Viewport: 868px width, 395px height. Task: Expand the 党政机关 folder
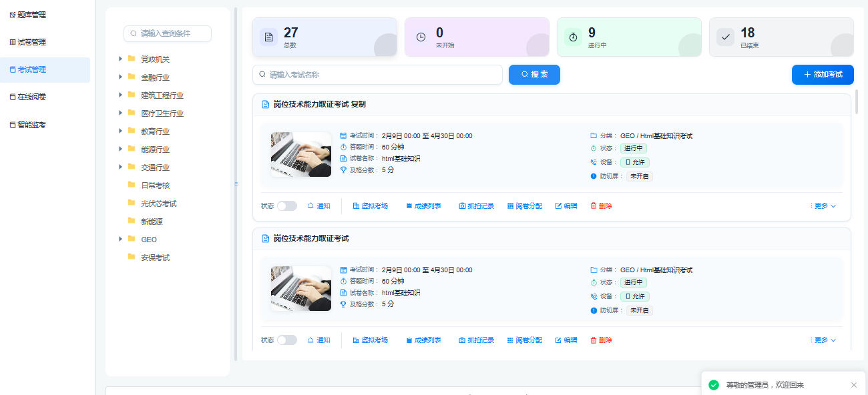(120, 59)
